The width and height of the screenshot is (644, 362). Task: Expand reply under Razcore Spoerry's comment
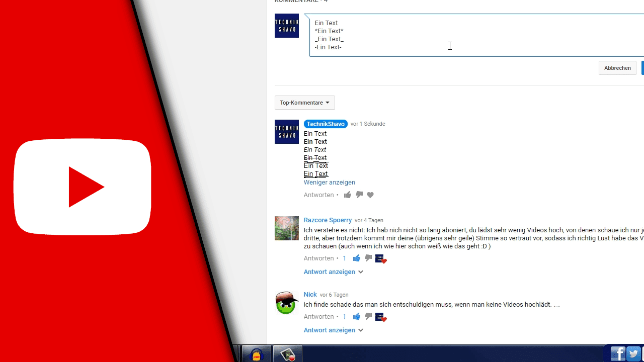point(334,272)
